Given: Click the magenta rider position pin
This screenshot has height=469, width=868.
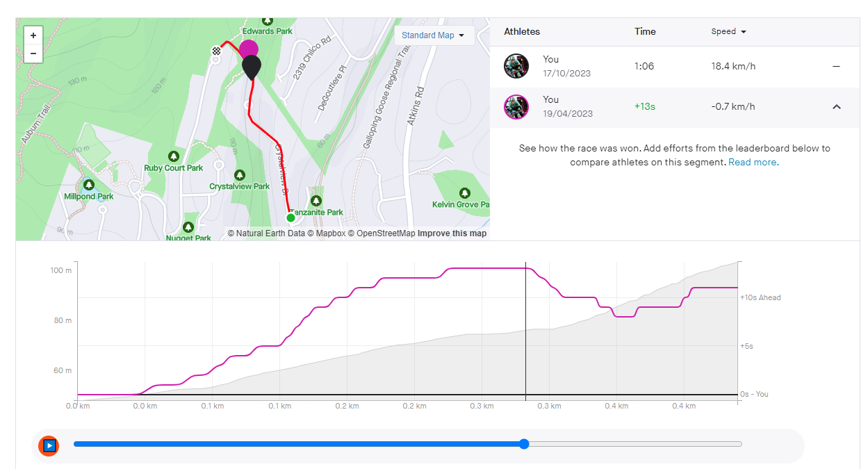Looking at the screenshot, I should coord(248,49).
